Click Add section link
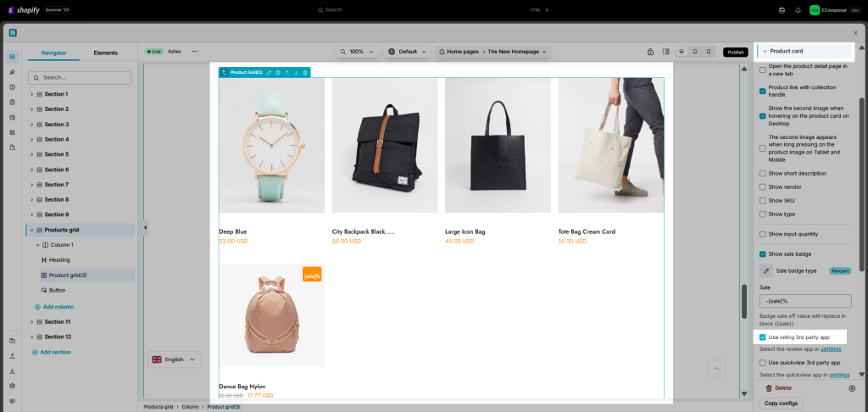This screenshot has width=868, height=412. 52,352
